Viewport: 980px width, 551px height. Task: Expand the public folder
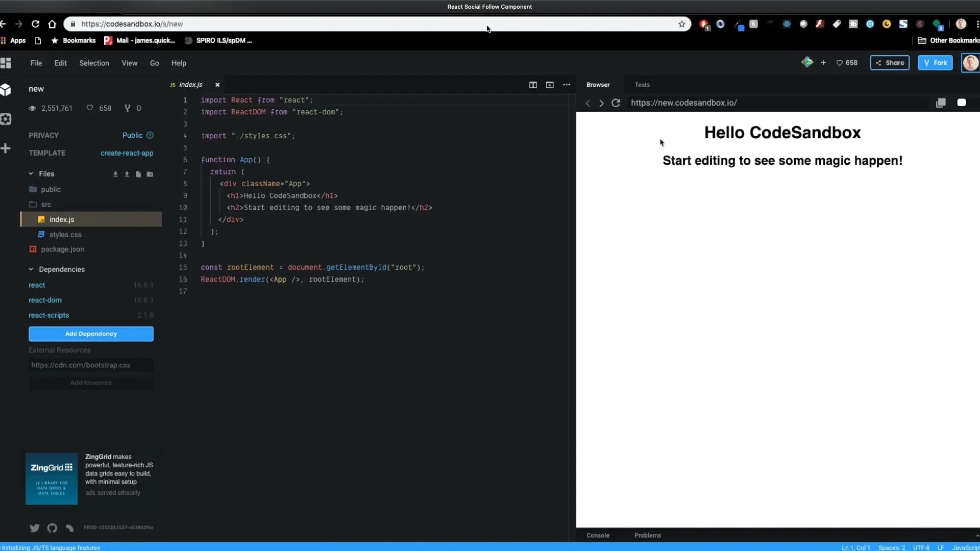tap(51, 189)
